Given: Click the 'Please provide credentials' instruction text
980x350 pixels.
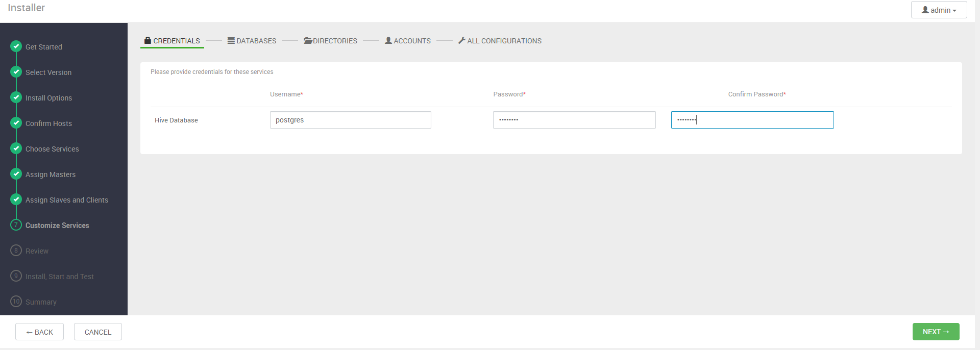Looking at the screenshot, I should pyautogui.click(x=212, y=72).
